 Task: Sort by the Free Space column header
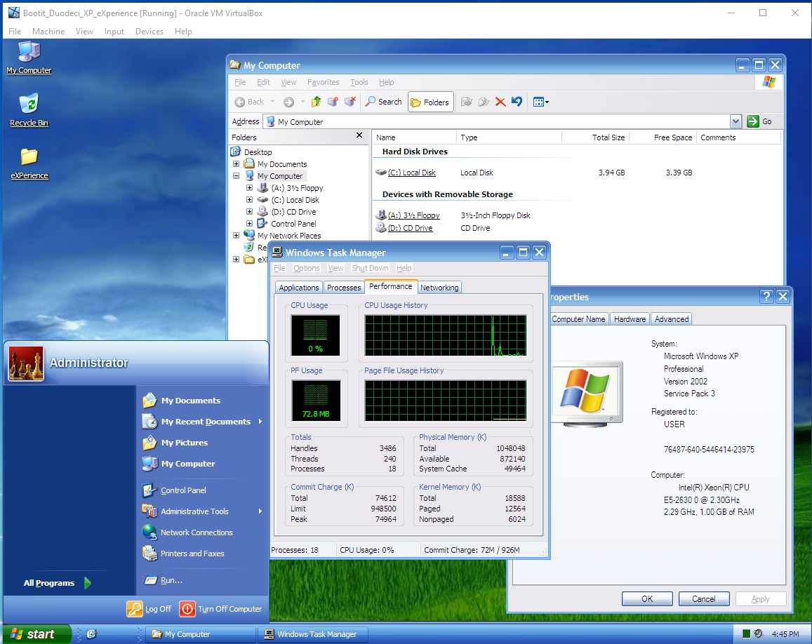[x=663, y=137]
